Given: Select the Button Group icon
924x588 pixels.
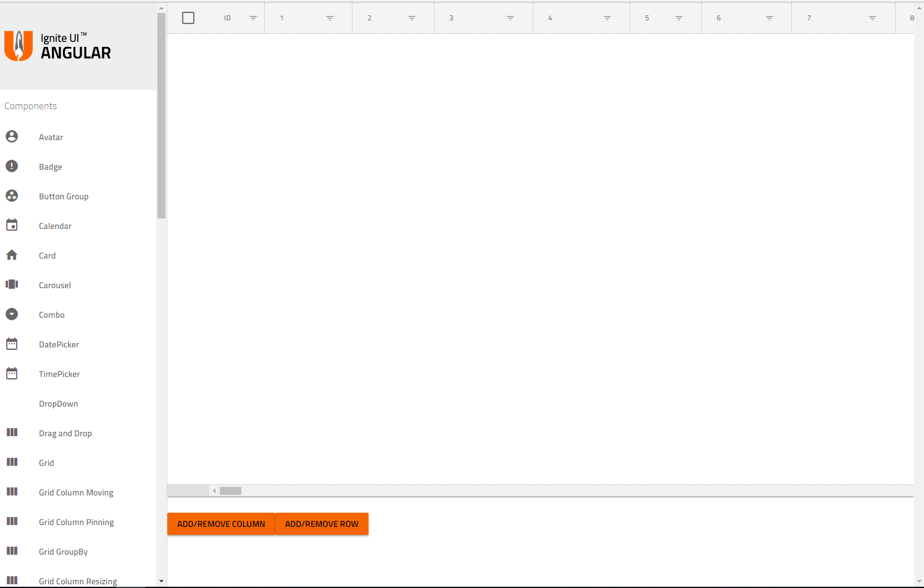Looking at the screenshot, I should coord(12,196).
